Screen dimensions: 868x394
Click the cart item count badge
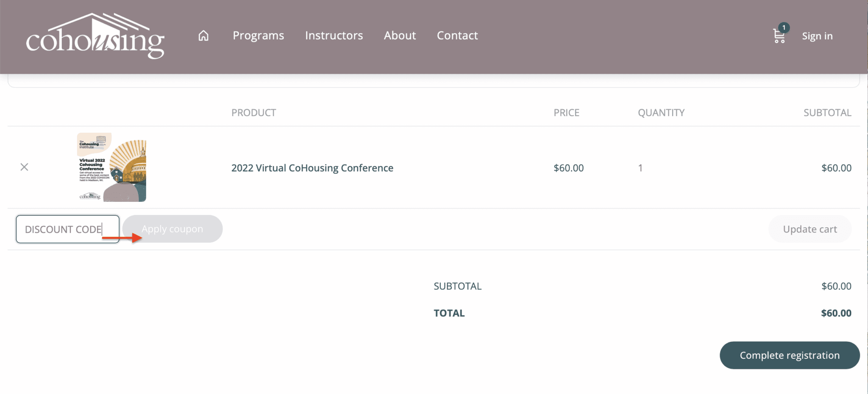(x=784, y=28)
